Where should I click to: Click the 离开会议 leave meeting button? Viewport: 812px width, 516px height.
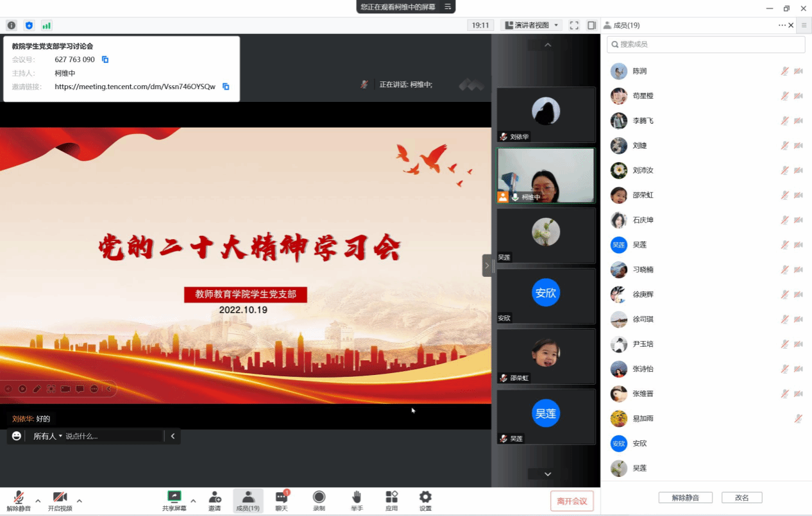[571, 501]
